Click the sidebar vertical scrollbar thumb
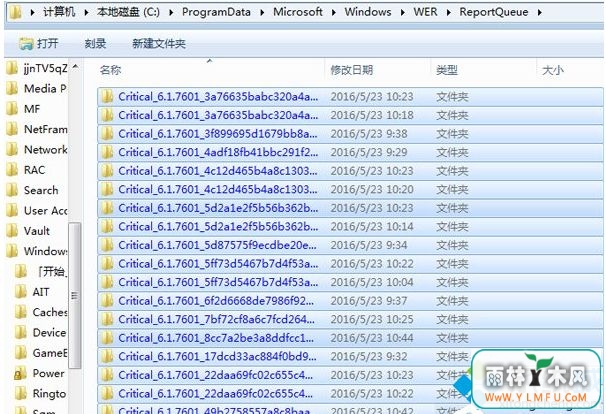The image size is (606, 414). click(75, 295)
